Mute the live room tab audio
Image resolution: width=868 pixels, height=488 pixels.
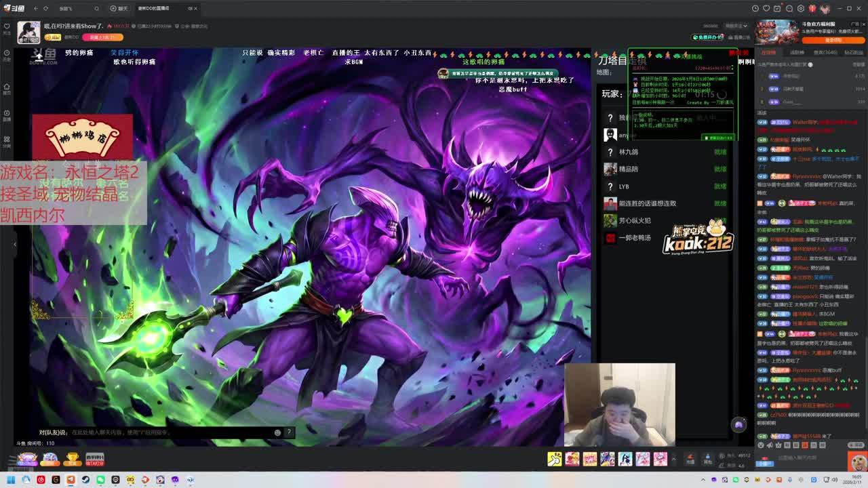point(190,8)
